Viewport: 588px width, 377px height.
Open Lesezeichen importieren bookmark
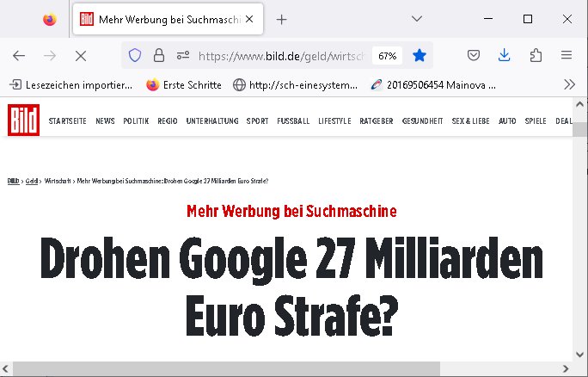tap(70, 85)
